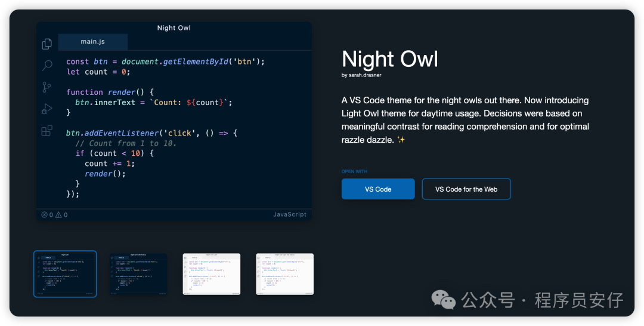Click the 'function render() {' code line
The height and width of the screenshot is (326, 644).
[x=110, y=92]
